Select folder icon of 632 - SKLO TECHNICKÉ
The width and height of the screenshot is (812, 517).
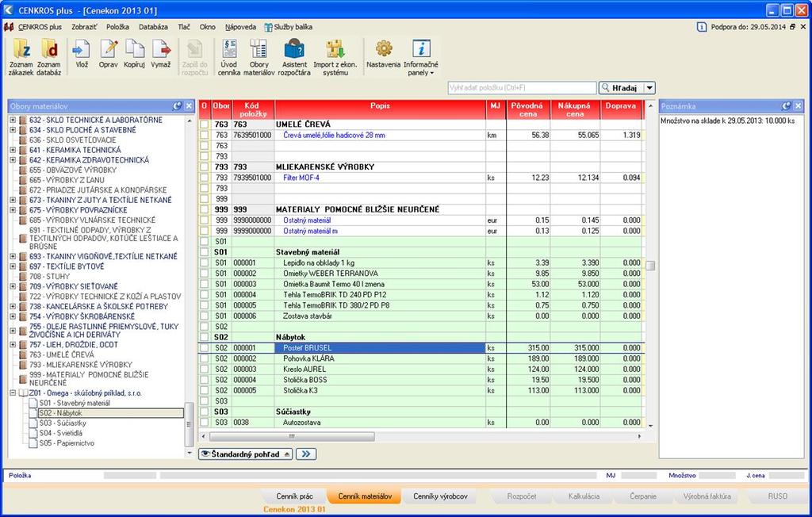point(23,121)
